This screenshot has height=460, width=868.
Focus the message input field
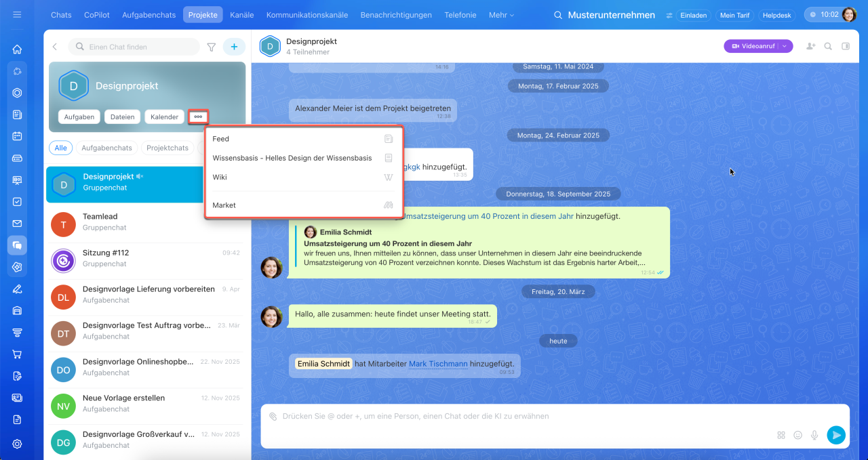coord(529,417)
